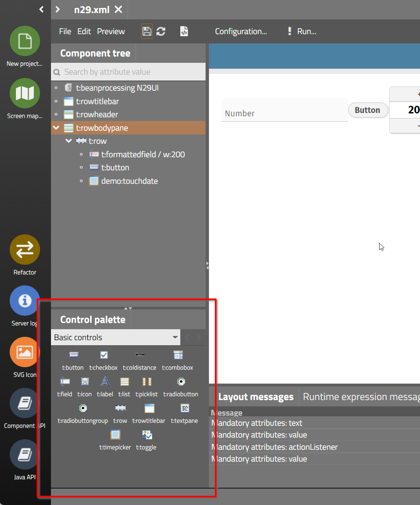The width and height of the screenshot is (420, 505).
Task: Select t:combobox in the Control palette
Action: pyautogui.click(x=178, y=355)
